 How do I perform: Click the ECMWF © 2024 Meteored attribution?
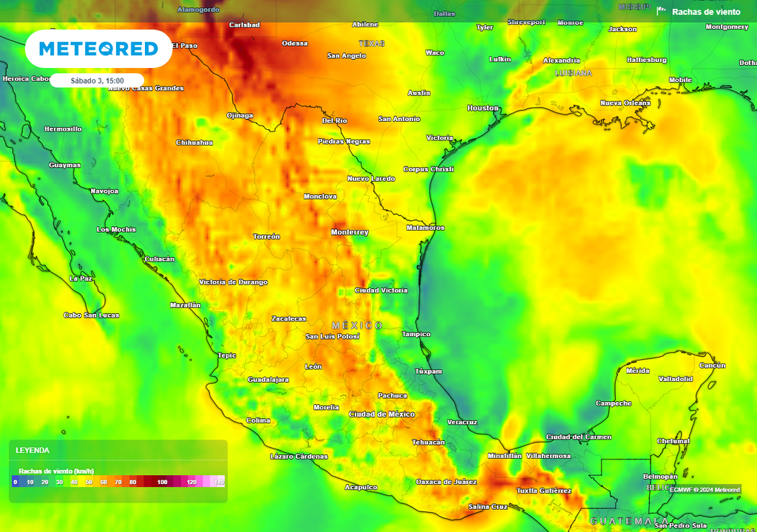[x=705, y=489]
